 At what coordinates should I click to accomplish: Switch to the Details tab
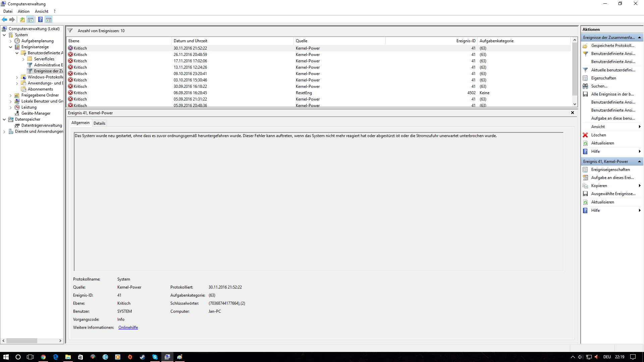coord(99,123)
